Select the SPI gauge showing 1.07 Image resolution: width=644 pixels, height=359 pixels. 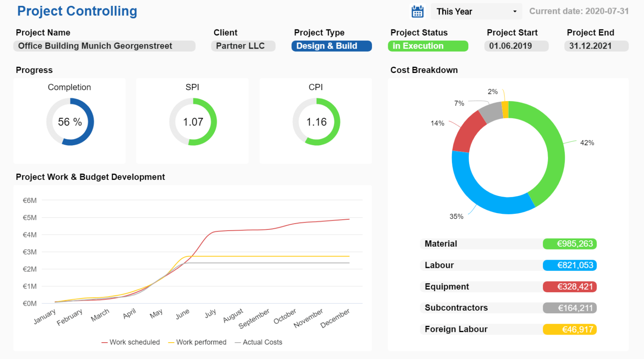[x=192, y=122]
